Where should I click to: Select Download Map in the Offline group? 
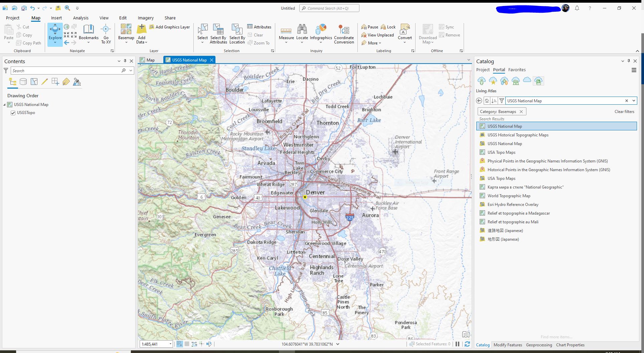click(427, 33)
